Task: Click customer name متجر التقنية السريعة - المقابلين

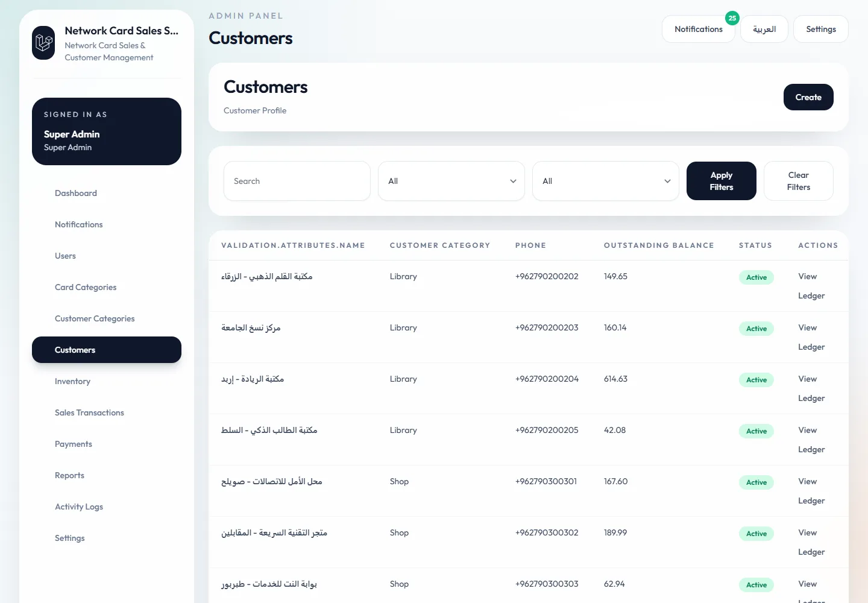Action: 274,532
